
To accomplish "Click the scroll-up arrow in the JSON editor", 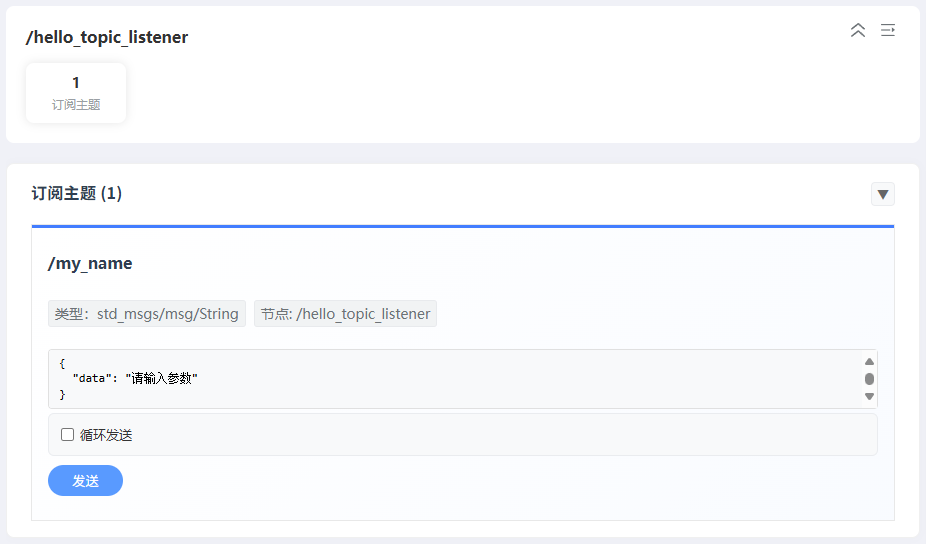I will 869,362.
